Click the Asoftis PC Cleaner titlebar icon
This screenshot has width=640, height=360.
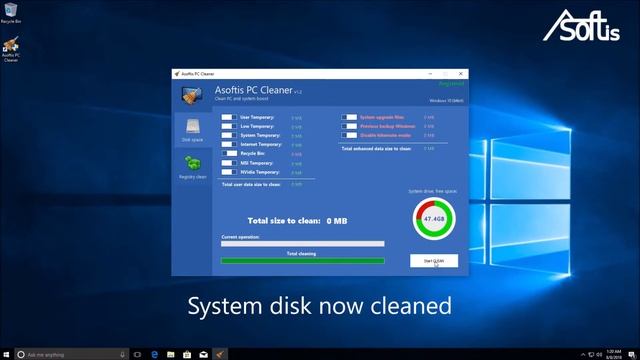177,74
